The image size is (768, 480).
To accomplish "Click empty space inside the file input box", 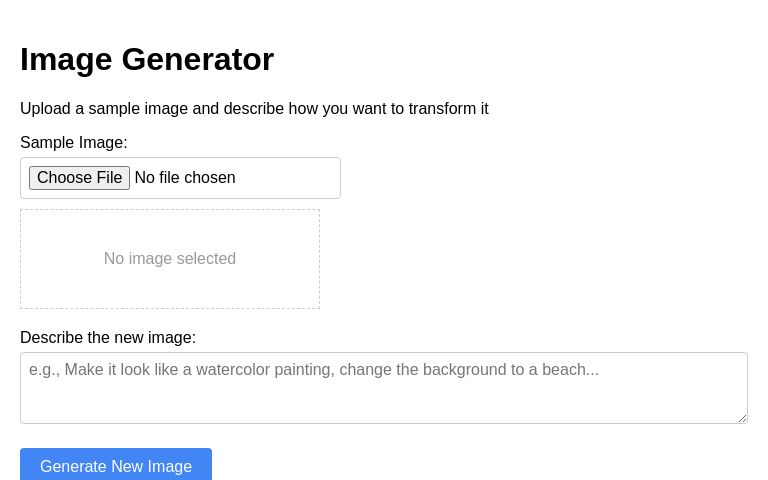I will pyautogui.click(x=290, y=178).
